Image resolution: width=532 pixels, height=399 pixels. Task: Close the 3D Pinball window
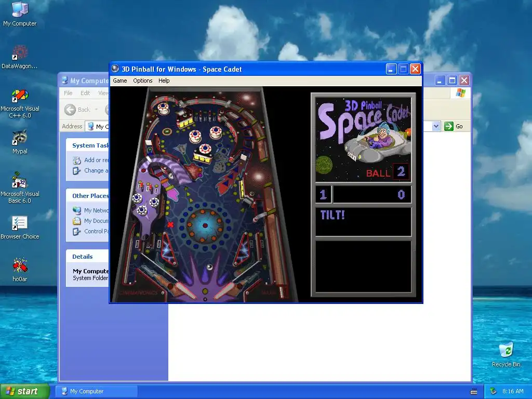[x=415, y=69]
